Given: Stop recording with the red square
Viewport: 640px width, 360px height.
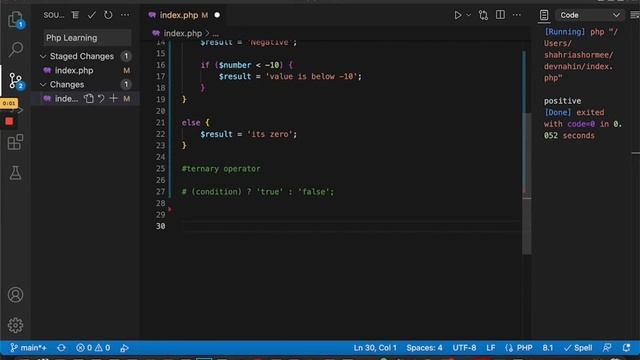Looking at the screenshot, I should [x=9, y=121].
